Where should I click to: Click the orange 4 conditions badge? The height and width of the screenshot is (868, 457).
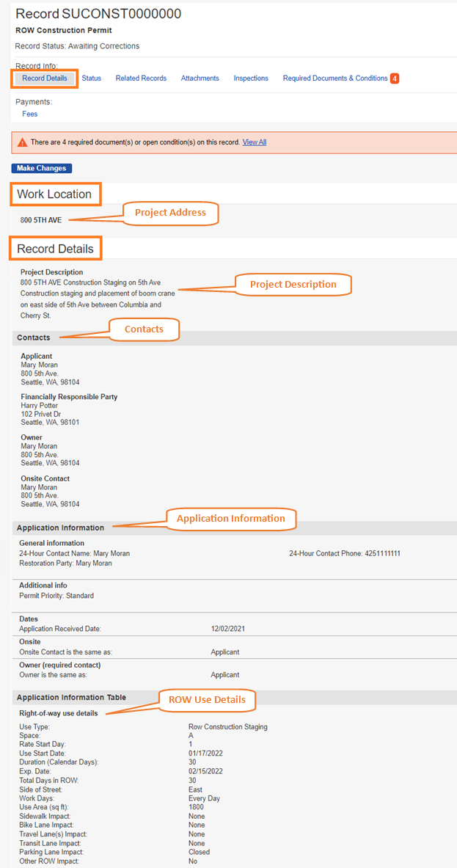click(395, 79)
